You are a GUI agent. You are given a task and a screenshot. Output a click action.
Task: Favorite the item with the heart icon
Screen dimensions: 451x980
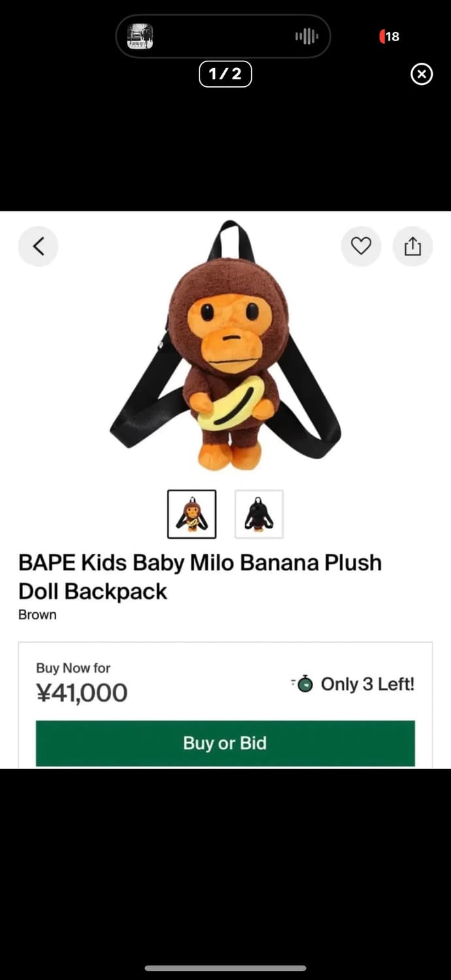coord(361,246)
